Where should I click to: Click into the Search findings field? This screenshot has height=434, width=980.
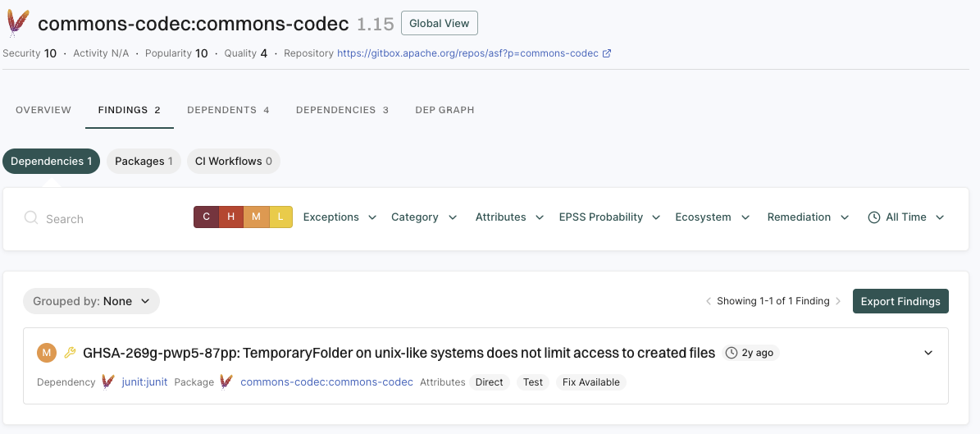(107, 219)
